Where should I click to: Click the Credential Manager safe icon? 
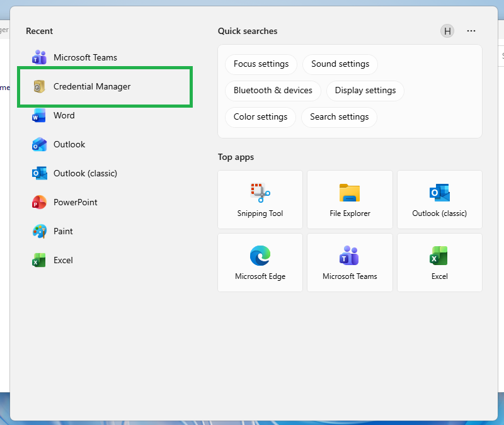[39, 86]
